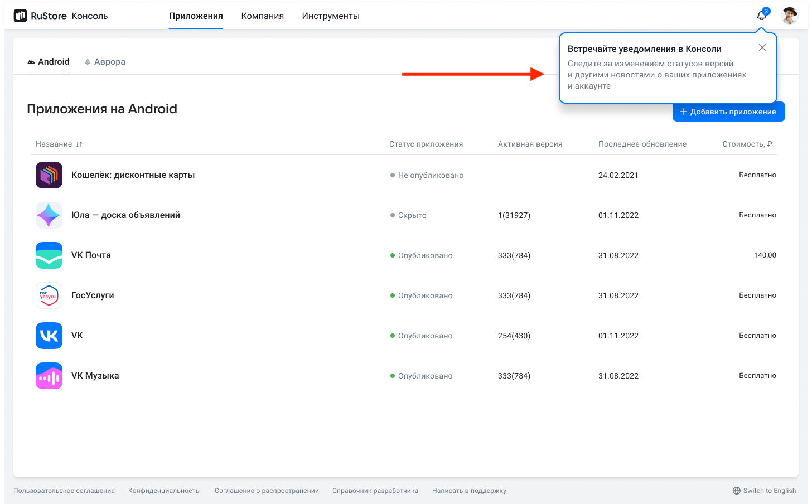
Task: Switch to English language link
Action: [x=765, y=491]
